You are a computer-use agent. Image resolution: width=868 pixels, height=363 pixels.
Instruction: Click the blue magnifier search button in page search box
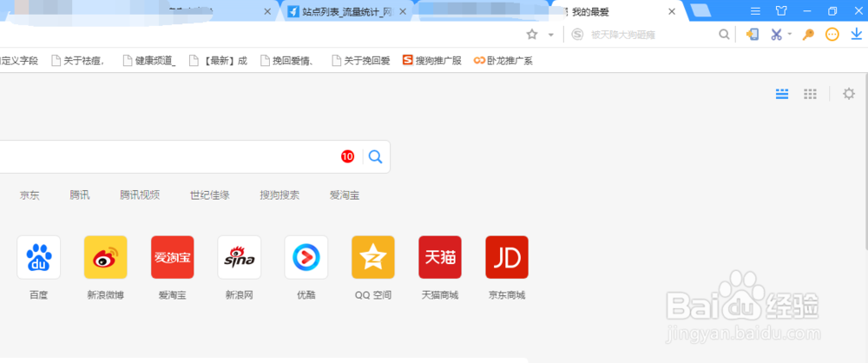coord(375,157)
